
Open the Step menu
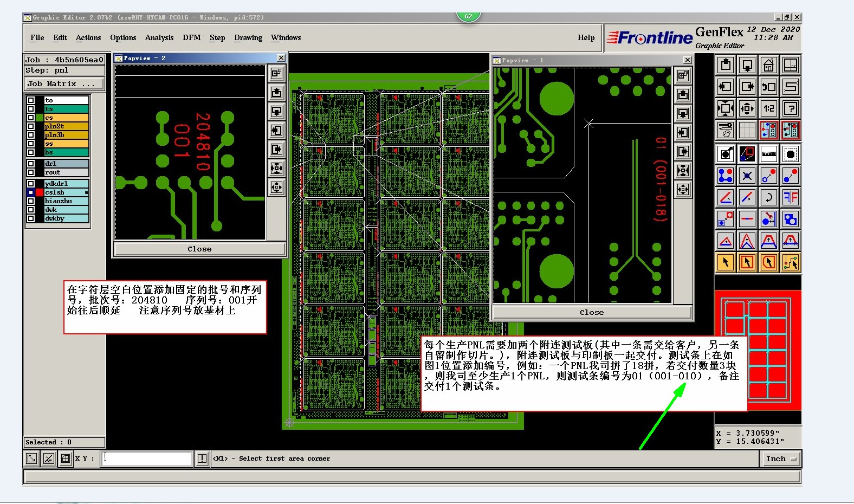217,37
